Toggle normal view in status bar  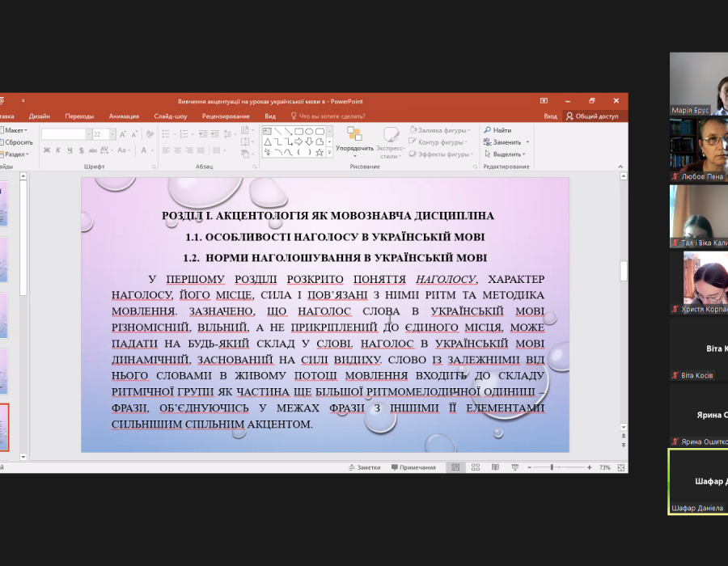456,467
